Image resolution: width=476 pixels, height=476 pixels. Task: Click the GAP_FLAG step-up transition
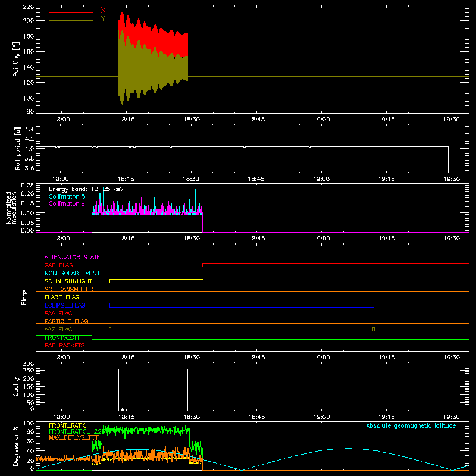202,265
